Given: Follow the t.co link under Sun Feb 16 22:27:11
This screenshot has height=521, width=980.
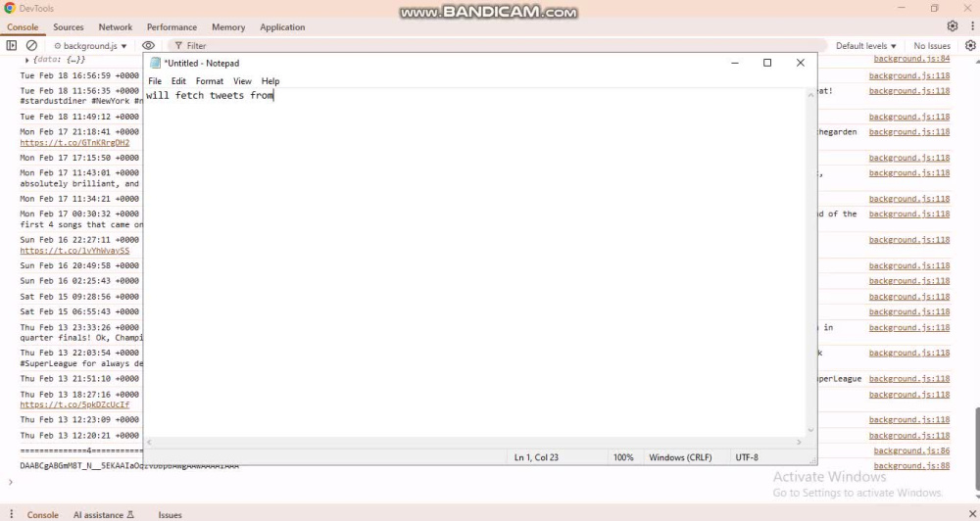Looking at the screenshot, I should point(74,251).
